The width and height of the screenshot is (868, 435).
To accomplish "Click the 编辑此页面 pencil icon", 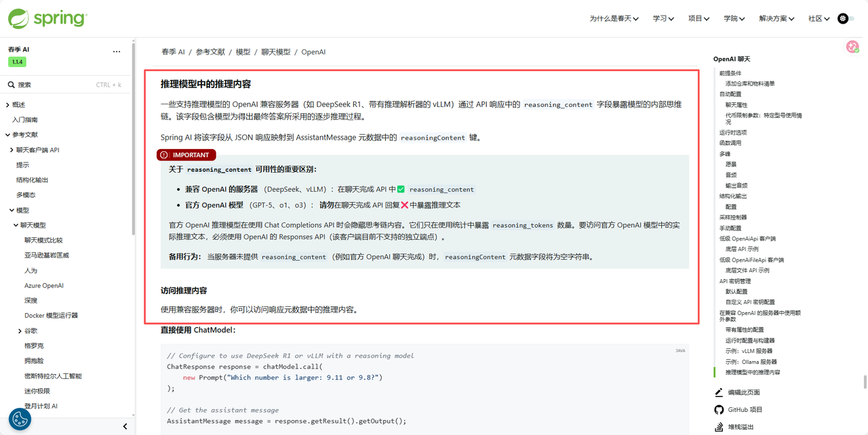I will pyautogui.click(x=719, y=392).
